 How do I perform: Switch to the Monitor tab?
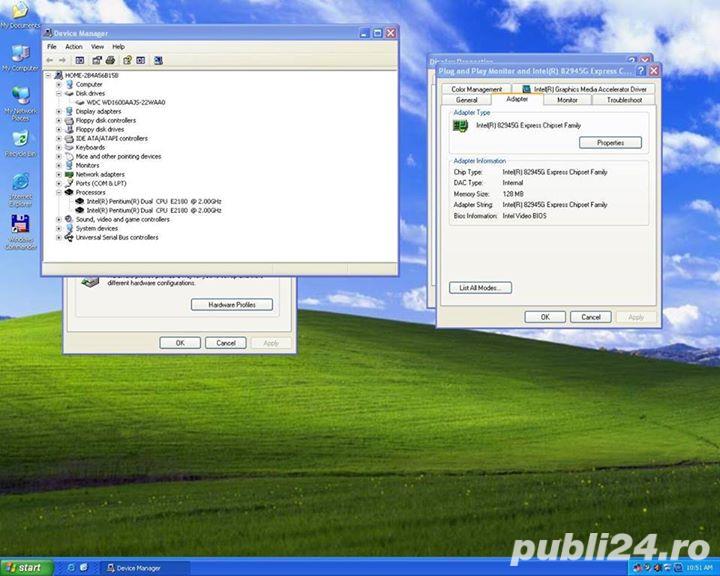click(x=567, y=100)
